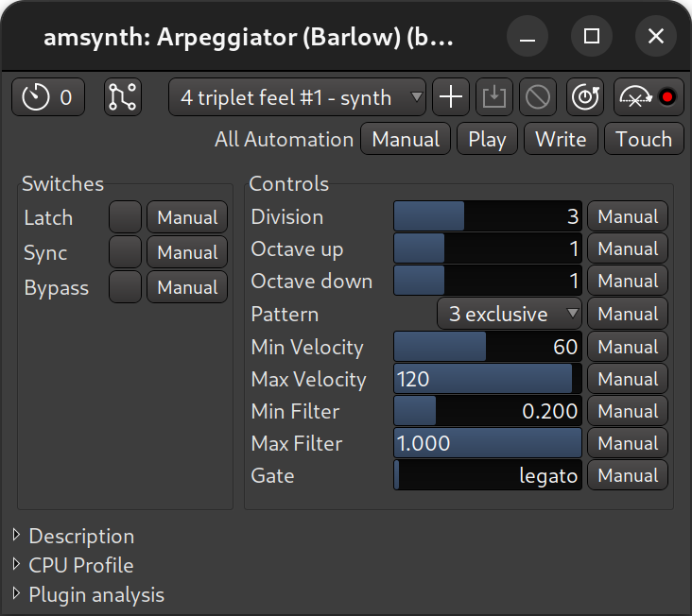Minimize the amsynth Arpeggiator window
Viewport: 692px width, 616px height.
click(528, 36)
